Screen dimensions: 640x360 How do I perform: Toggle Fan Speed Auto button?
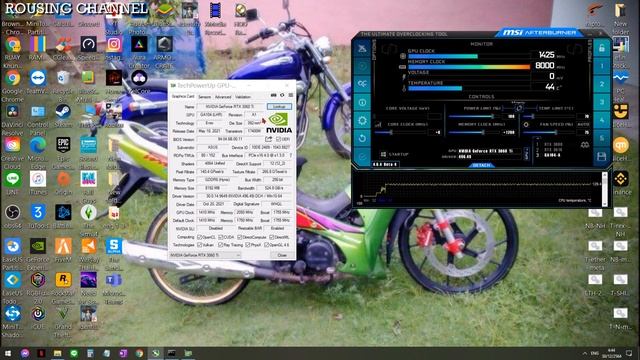583,124
